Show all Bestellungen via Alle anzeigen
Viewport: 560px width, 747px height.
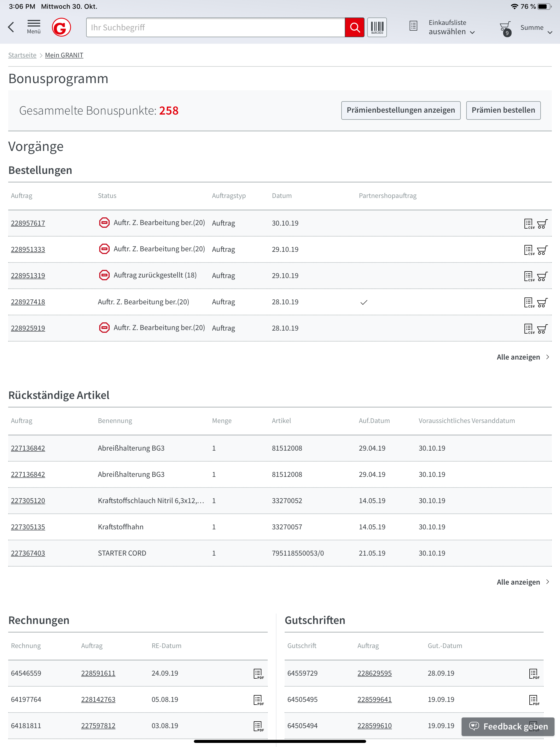click(523, 357)
